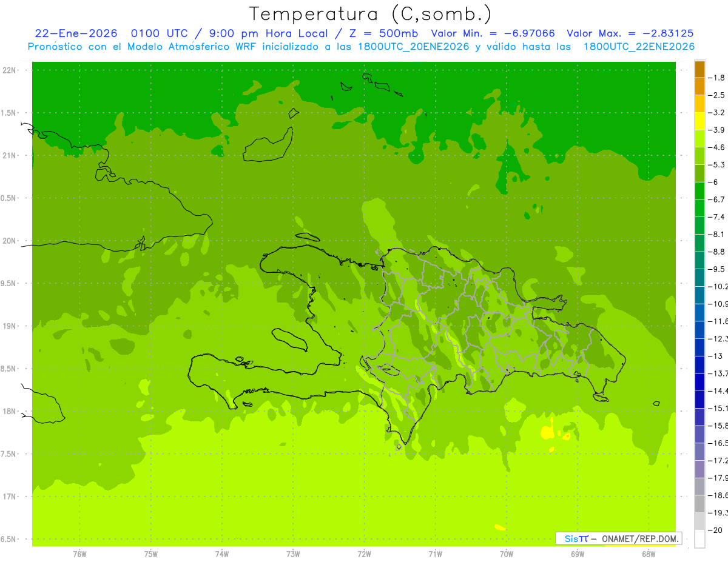Pick the amber legend swatch between -2.5 and -3.2
Viewport: 728px width, 562px height.
coord(699,104)
